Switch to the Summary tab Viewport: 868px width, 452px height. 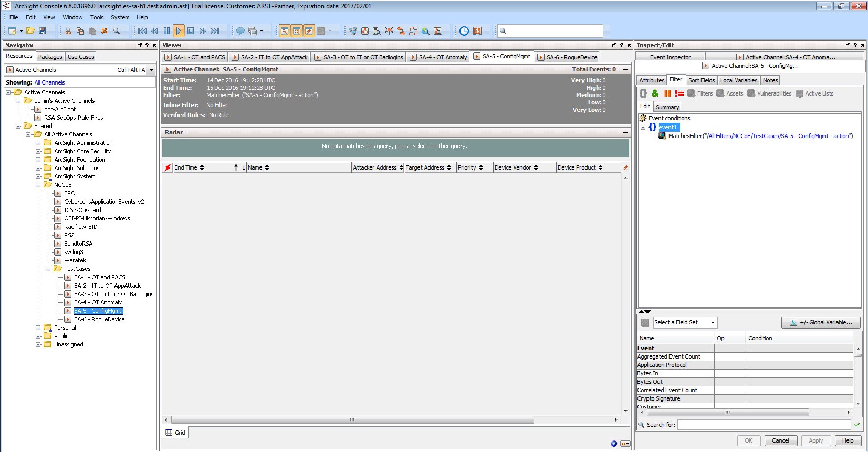[667, 107]
